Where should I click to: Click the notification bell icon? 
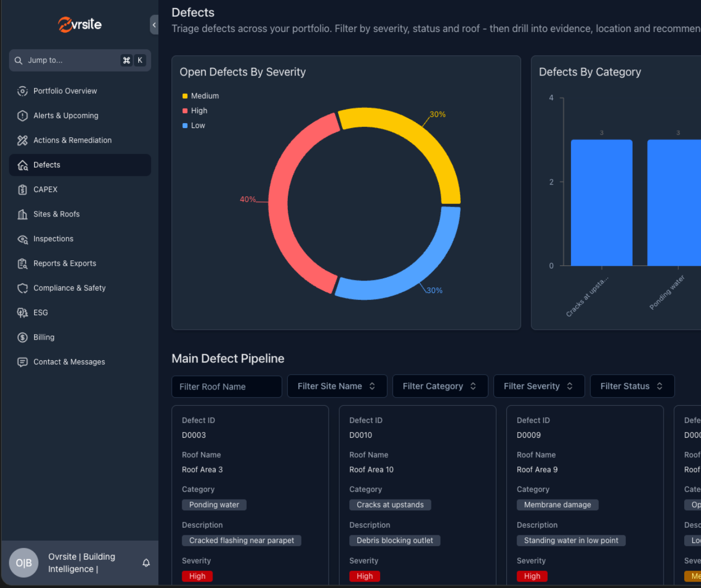coord(146,563)
